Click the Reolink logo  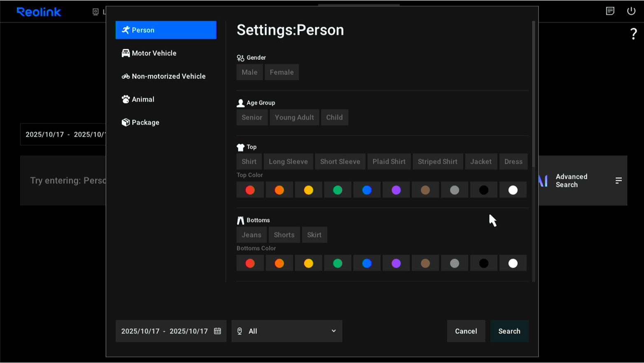tap(39, 12)
